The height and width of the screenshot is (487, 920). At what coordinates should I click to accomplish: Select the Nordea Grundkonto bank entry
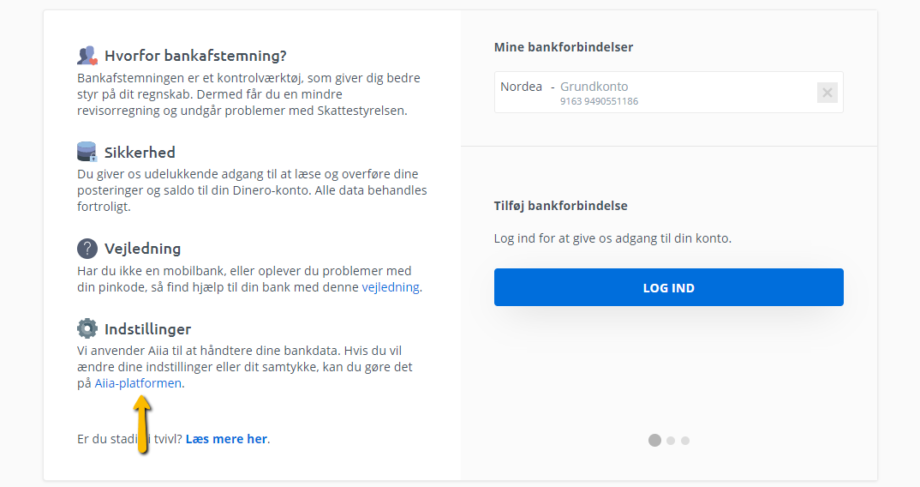tap(668, 92)
